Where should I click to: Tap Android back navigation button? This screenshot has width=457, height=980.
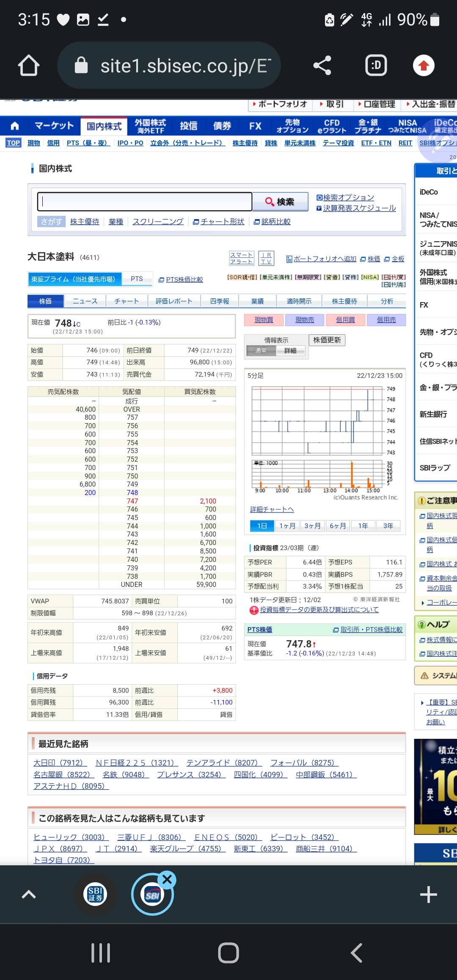356,953
